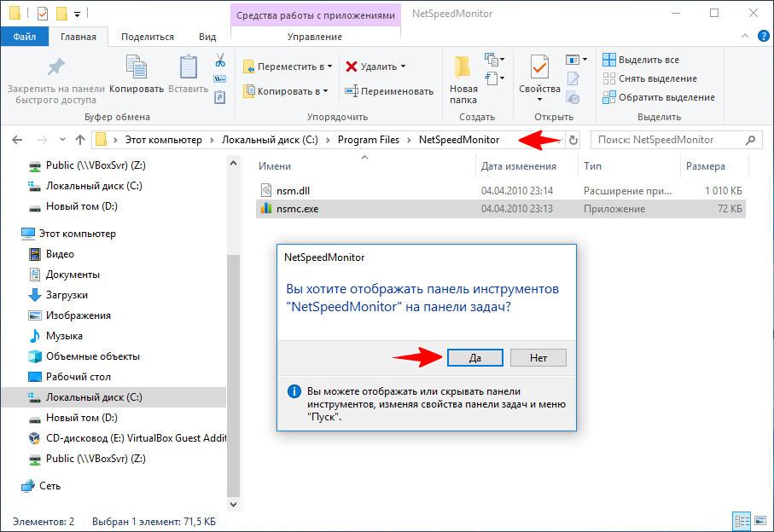Image resolution: width=774 pixels, height=532 pixels.
Task: Click Выделить все in the ribbon
Action: click(641, 60)
